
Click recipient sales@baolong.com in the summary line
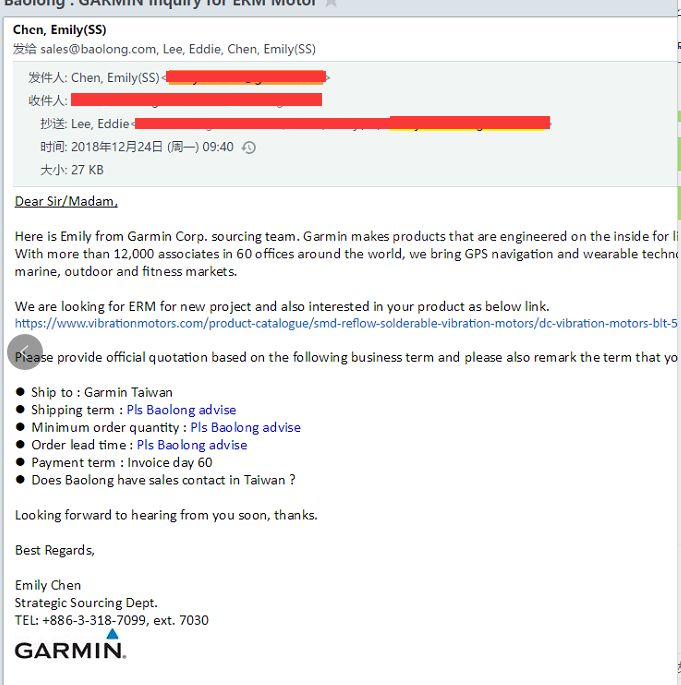tap(98, 49)
